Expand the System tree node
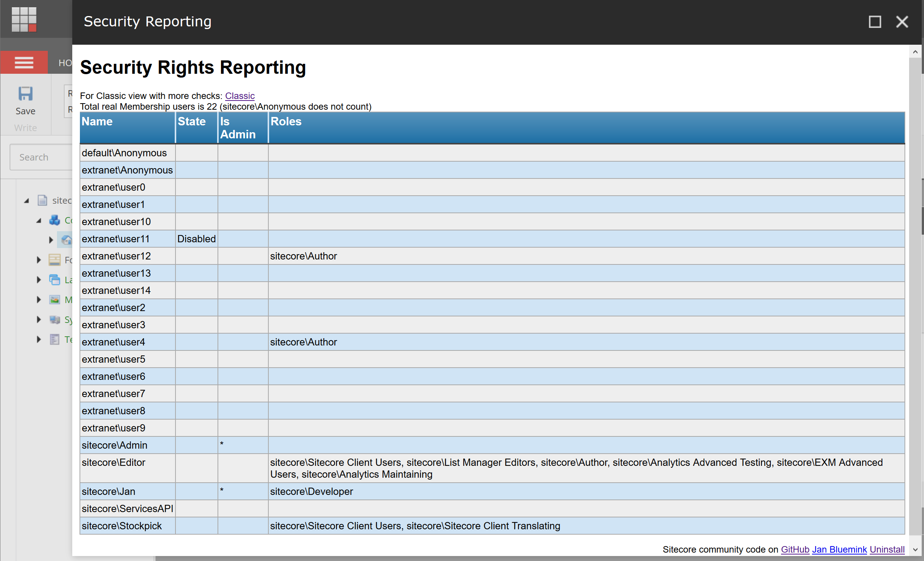 [39, 319]
